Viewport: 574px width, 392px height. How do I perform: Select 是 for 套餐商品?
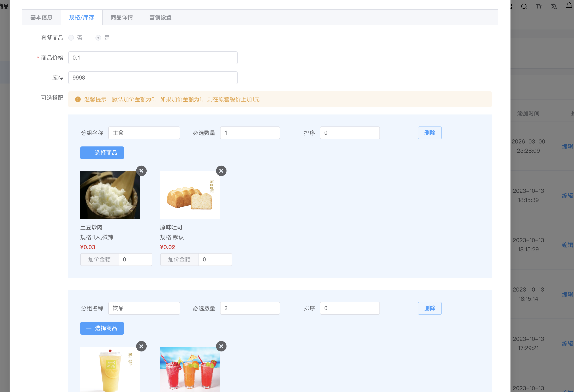[x=98, y=38]
